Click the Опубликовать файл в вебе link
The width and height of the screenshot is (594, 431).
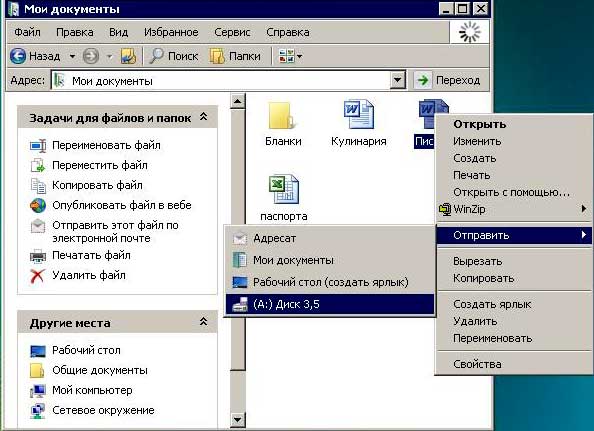[122, 206]
